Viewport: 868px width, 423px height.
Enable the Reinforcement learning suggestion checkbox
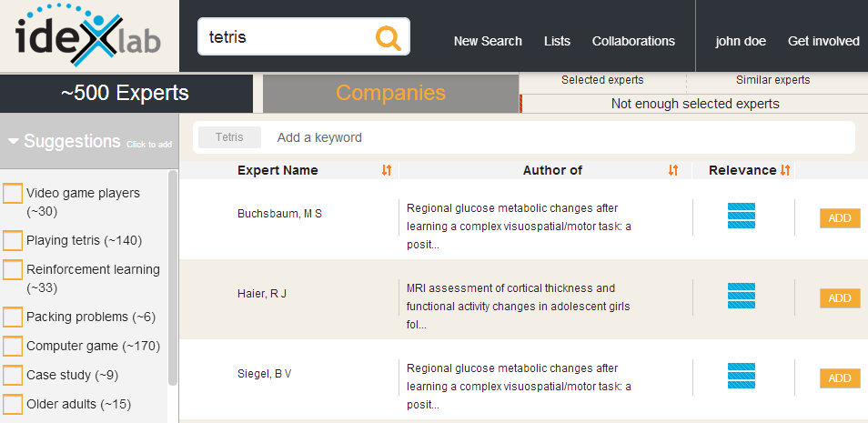13,270
